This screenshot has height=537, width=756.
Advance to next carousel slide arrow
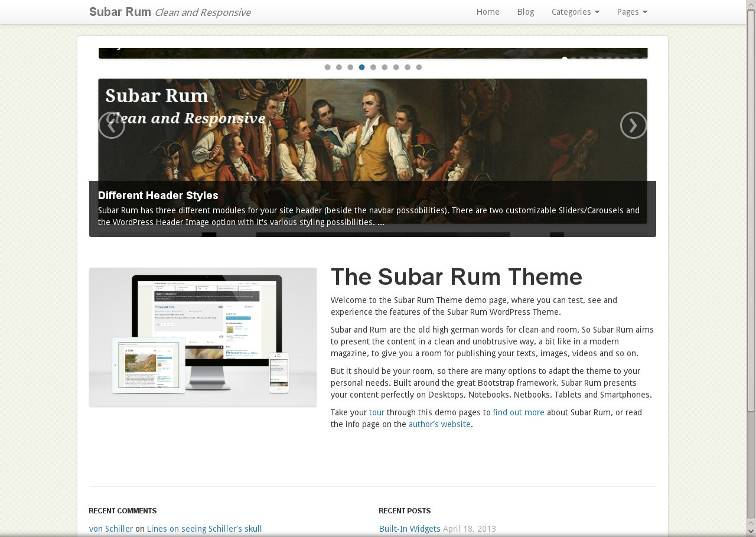(634, 125)
